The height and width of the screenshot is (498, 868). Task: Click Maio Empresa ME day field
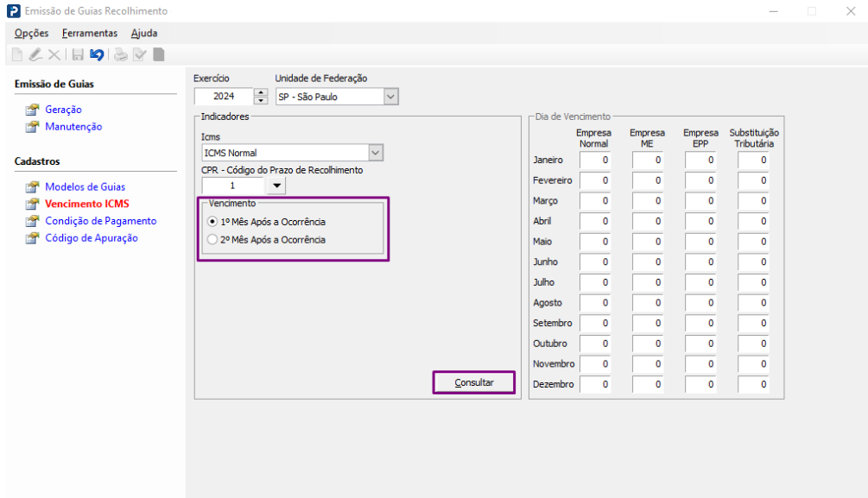point(648,242)
